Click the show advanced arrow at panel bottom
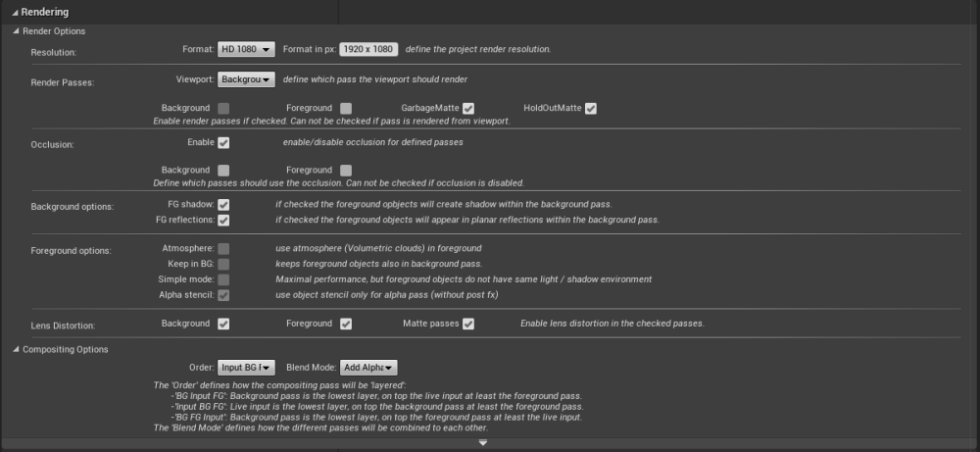The height and width of the screenshot is (452, 980). tap(483, 443)
